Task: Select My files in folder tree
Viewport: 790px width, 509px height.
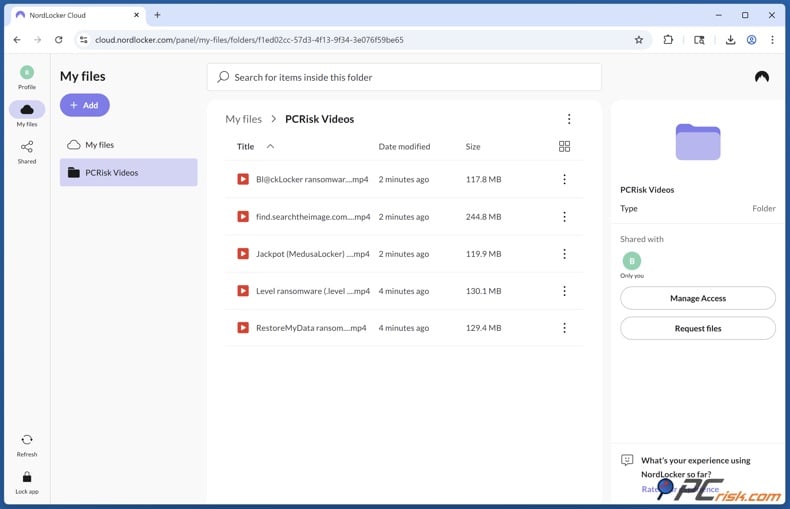Action: click(x=99, y=145)
